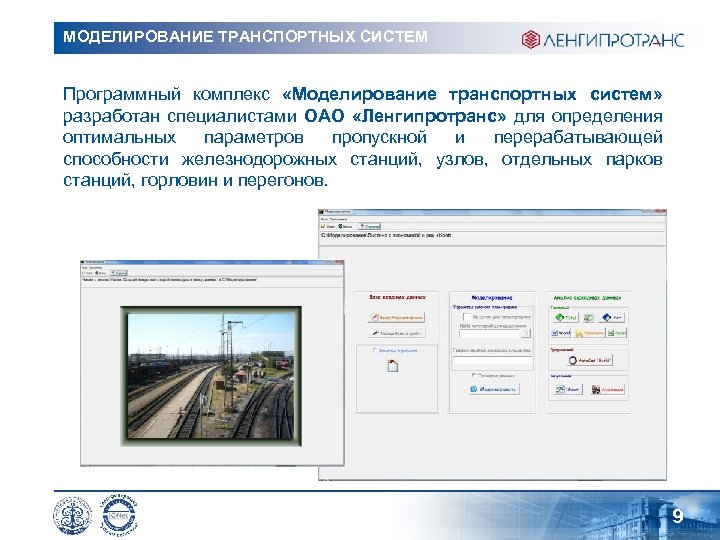Click the AutoCad button in the right window
Screen dimensions: 720x540
(590, 360)
